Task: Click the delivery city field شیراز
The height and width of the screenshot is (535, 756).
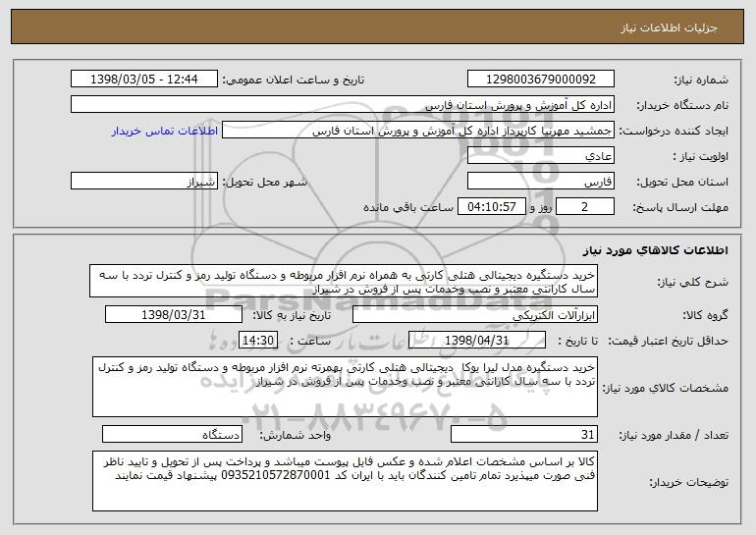Action: [x=144, y=182]
